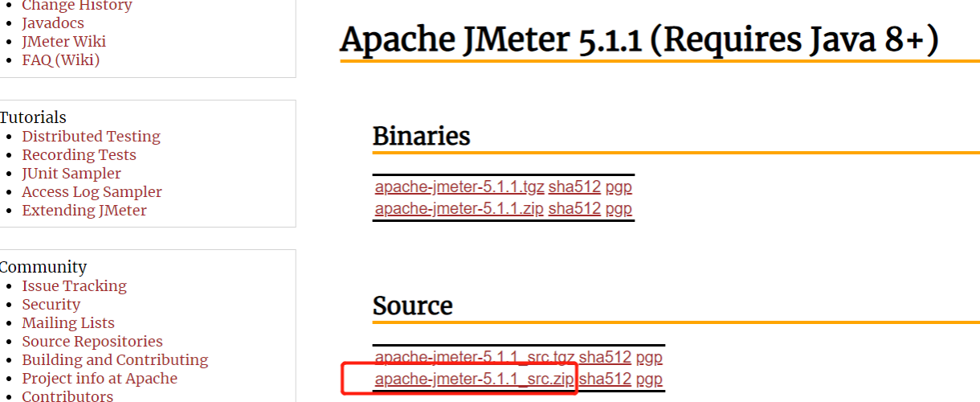
Task: Open pgp signature for src.zip
Action: pyautogui.click(x=649, y=379)
